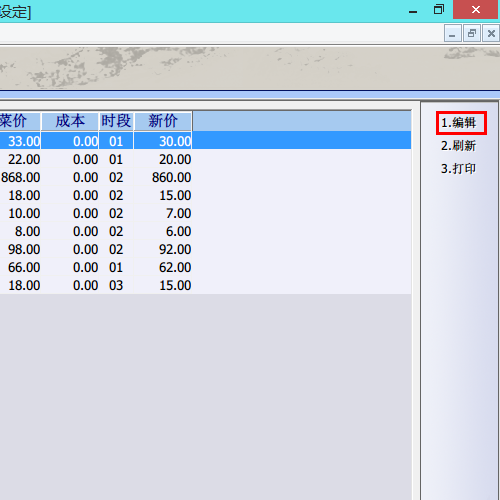Restore the inner child window

472,33
